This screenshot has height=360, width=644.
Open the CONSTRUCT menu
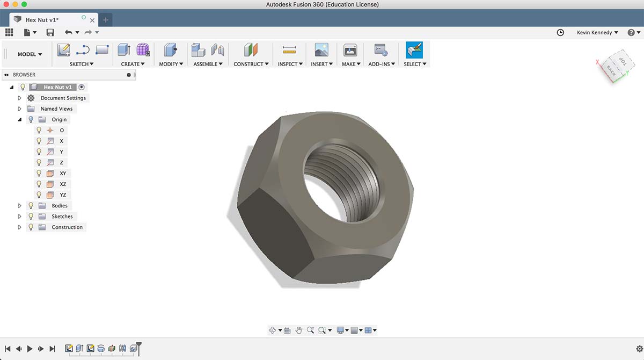[x=251, y=64]
